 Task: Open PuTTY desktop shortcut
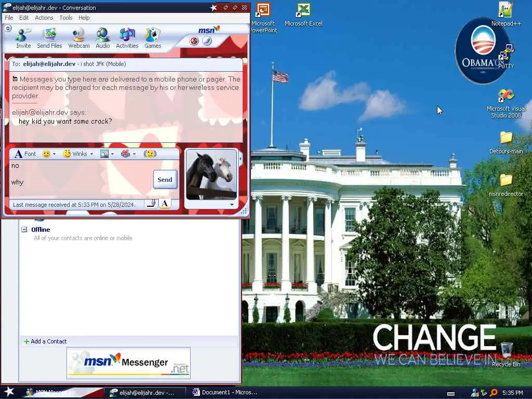pyautogui.click(x=506, y=56)
